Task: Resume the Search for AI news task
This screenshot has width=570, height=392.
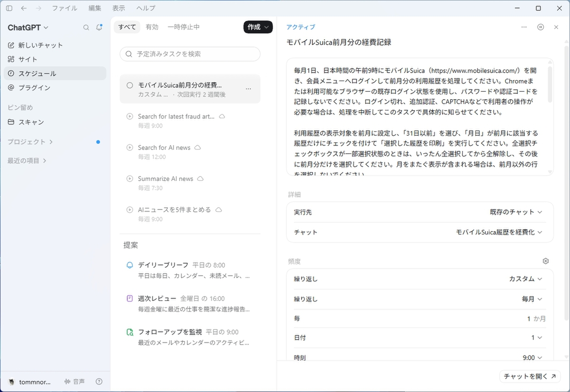Action: pos(130,148)
